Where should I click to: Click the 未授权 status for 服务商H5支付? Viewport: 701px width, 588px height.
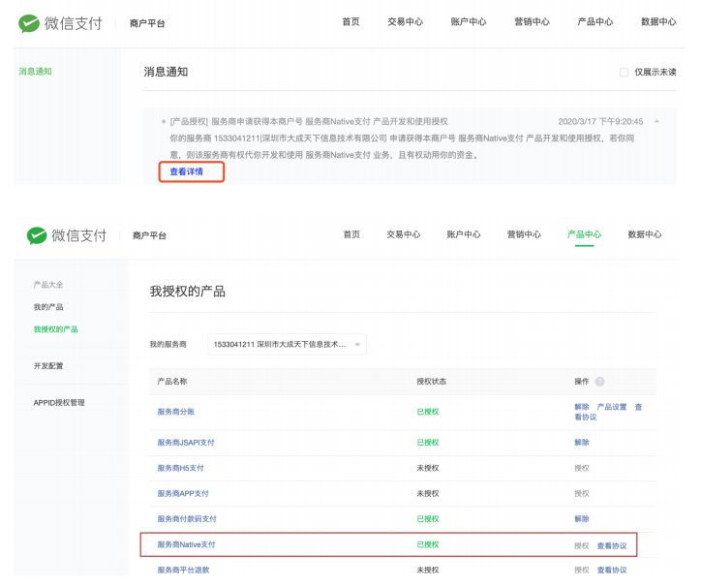(x=428, y=468)
